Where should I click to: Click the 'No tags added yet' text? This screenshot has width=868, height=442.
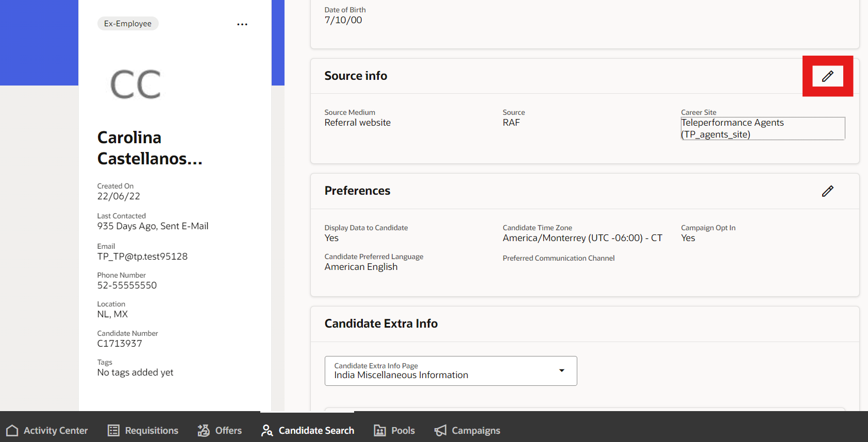tap(136, 372)
